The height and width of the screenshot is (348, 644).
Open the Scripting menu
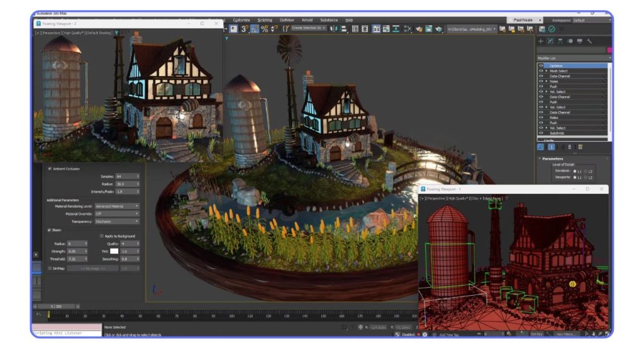click(x=265, y=20)
